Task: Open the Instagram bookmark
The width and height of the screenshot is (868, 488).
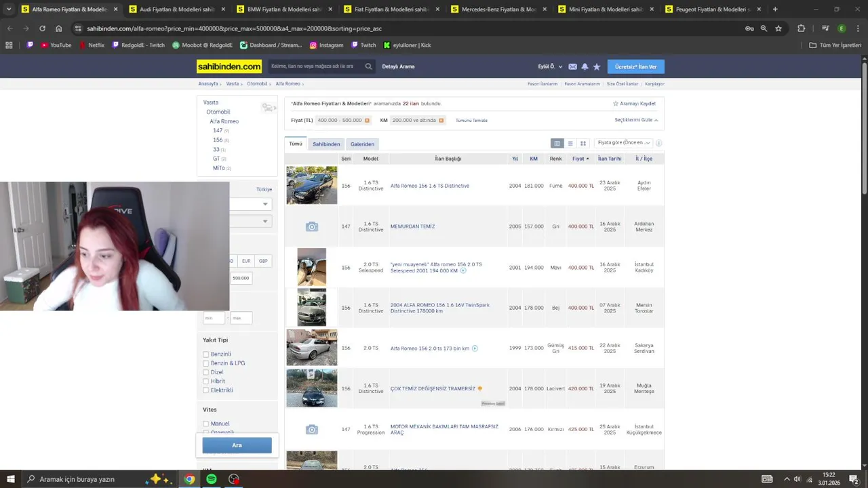Action: 326,45
